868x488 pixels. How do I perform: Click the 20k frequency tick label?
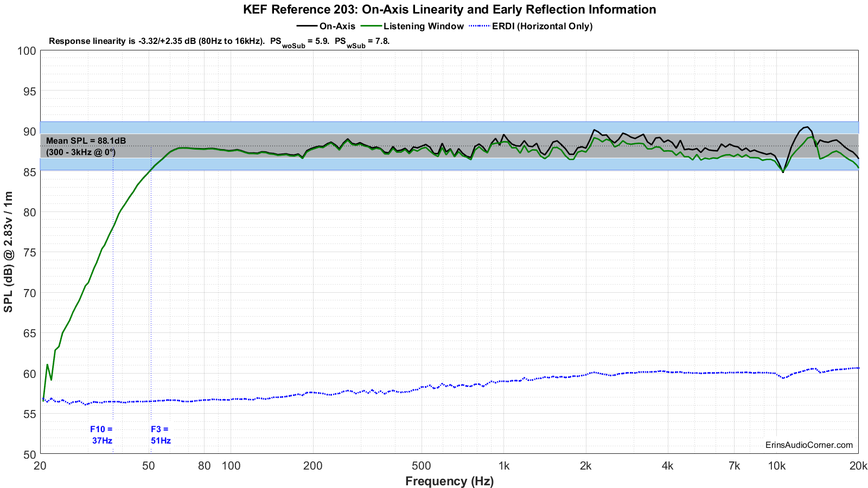[858, 466]
